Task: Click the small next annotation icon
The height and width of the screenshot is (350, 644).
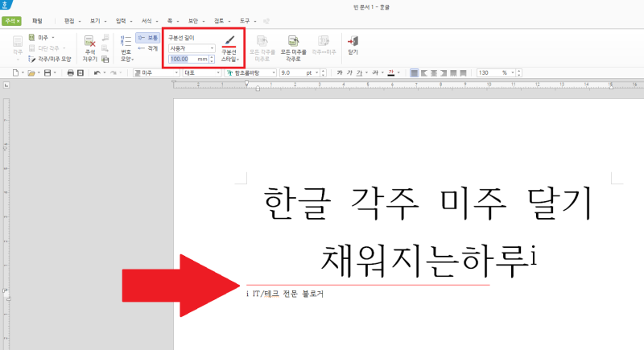Action: [105, 48]
